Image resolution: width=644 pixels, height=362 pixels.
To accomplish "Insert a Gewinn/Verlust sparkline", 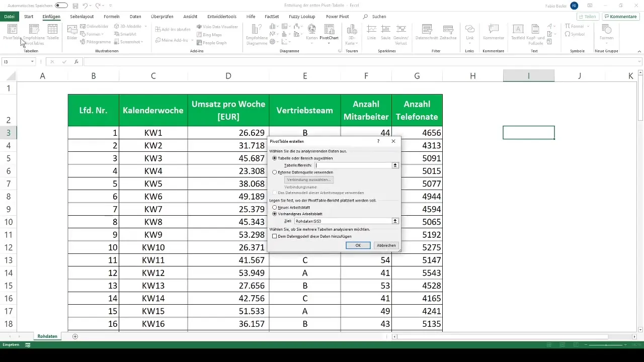I will pyautogui.click(x=401, y=34).
